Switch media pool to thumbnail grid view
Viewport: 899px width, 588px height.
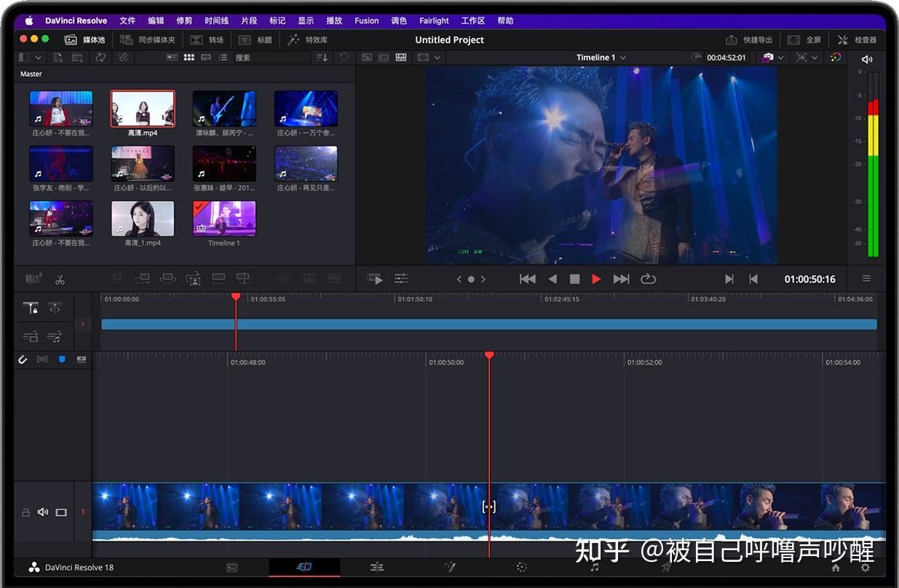pos(189,57)
